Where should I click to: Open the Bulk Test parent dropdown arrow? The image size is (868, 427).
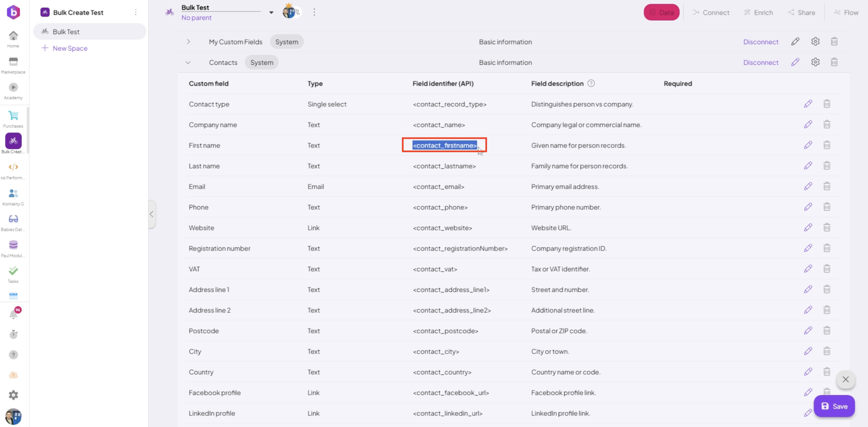coord(271,13)
